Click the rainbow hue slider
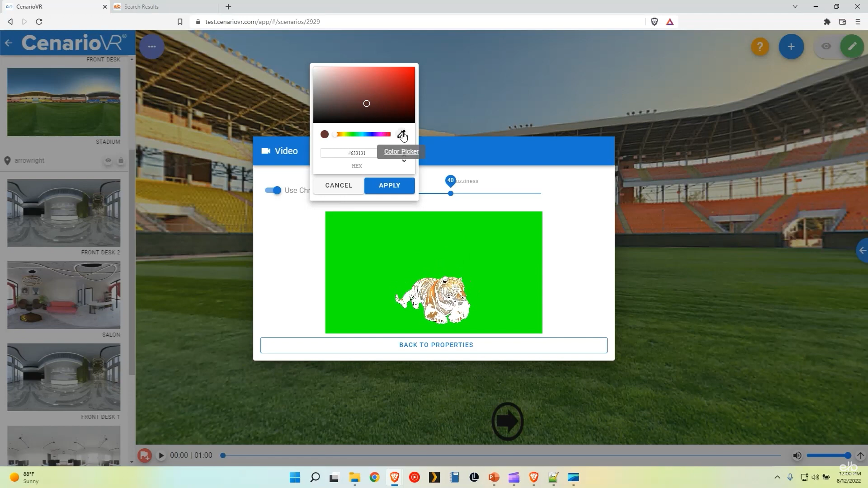 tap(363, 134)
